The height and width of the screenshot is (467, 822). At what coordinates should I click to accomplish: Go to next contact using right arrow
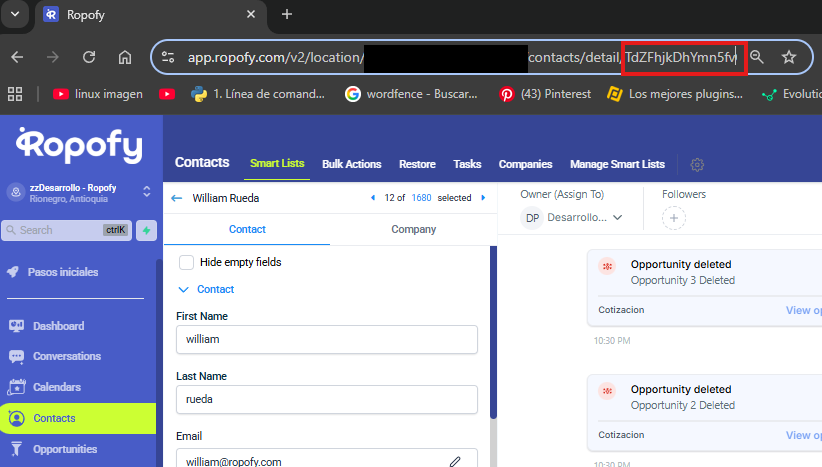coord(483,198)
